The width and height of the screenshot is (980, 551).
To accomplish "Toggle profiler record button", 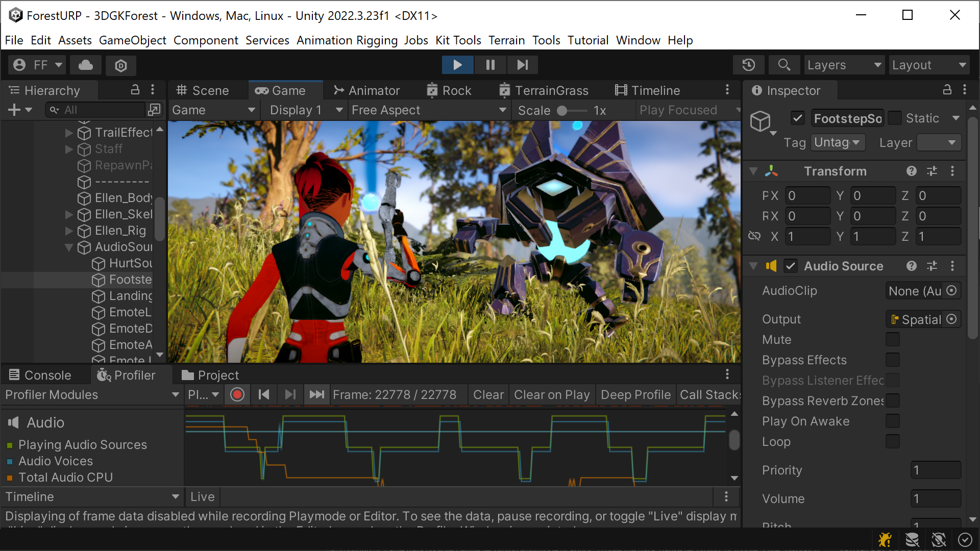I will [x=237, y=394].
